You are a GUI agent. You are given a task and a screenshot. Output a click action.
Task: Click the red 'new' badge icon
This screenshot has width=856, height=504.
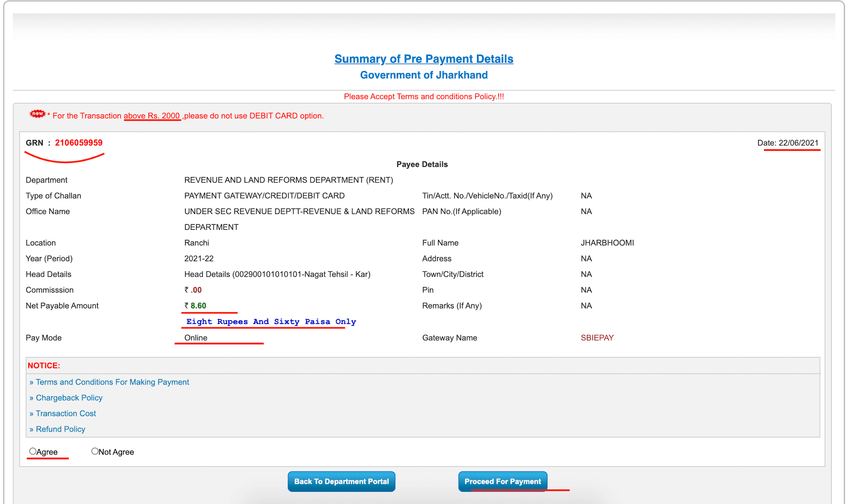pos(38,114)
